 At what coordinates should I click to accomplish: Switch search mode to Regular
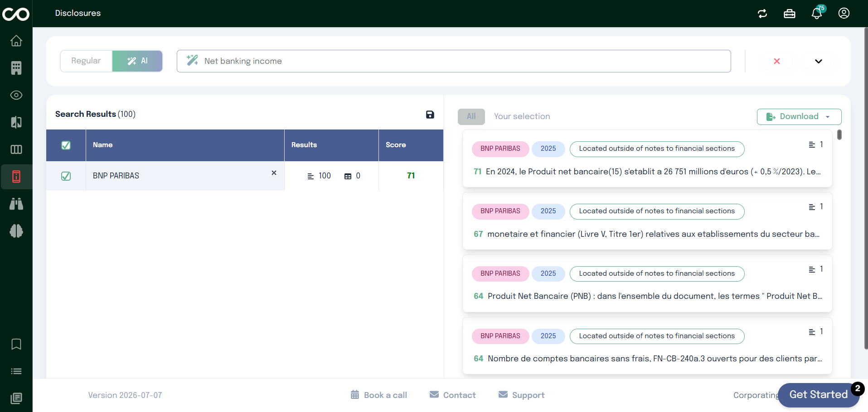[x=86, y=61]
